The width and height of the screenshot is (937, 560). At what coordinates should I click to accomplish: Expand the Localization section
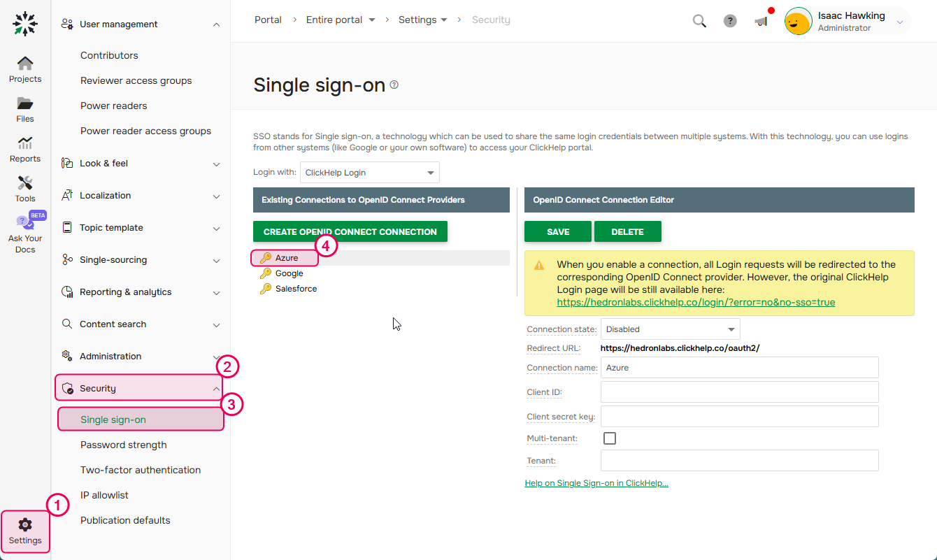click(140, 195)
